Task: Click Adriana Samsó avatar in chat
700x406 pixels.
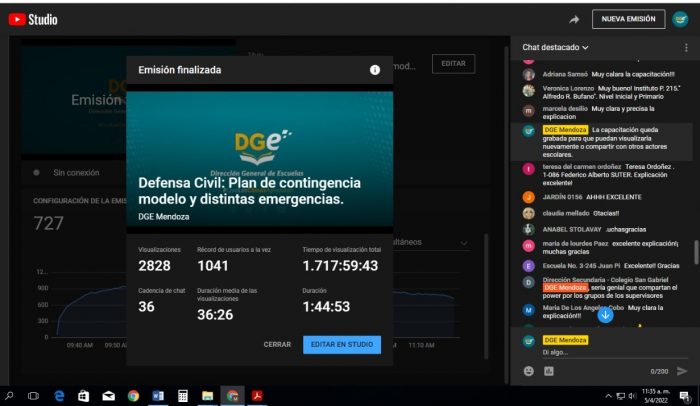Action: point(529,75)
